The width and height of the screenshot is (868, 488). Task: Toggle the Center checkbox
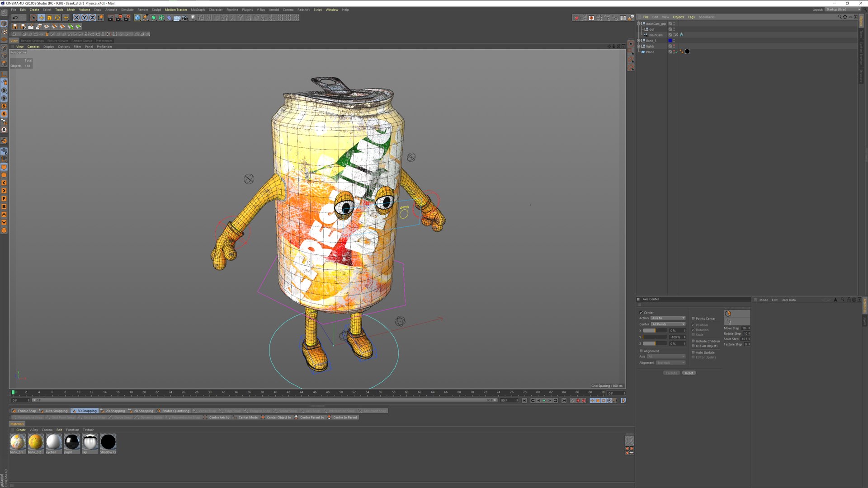click(641, 313)
